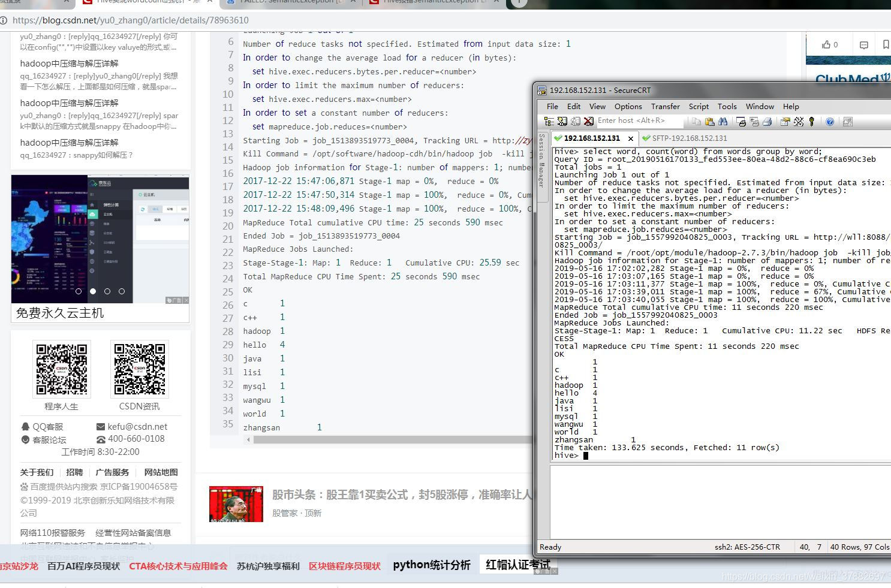Select the fourth carousel dot on cloud ad

point(122,291)
